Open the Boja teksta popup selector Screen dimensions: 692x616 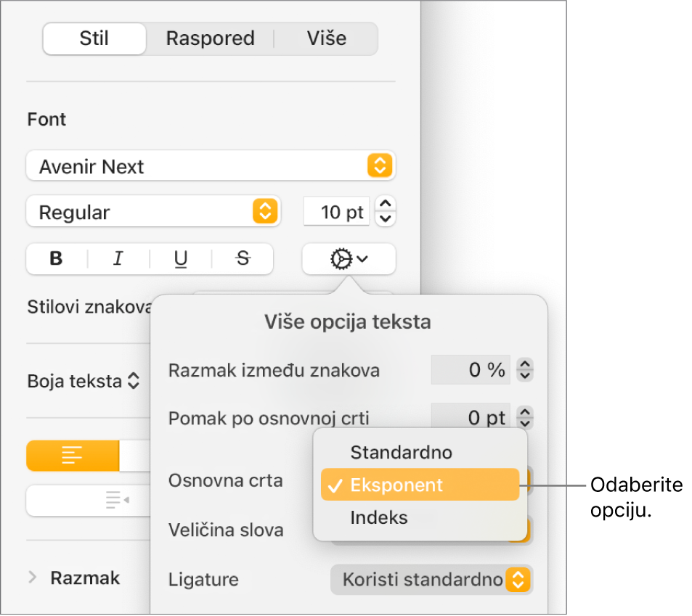tap(83, 382)
